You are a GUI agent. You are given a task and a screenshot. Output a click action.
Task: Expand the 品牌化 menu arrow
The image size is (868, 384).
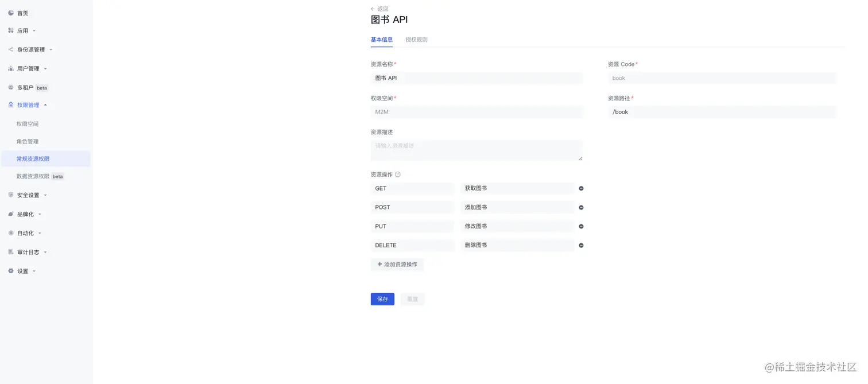tap(40, 215)
